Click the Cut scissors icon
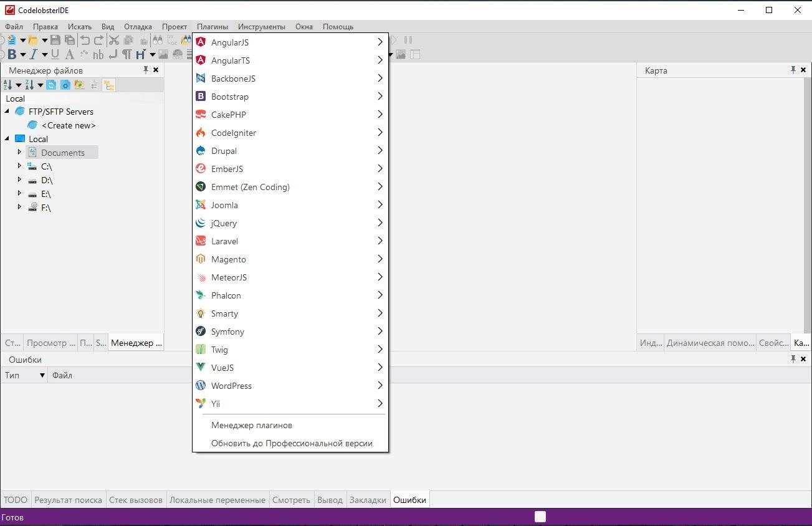This screenshot has width=812, height=526. [114, 40]
